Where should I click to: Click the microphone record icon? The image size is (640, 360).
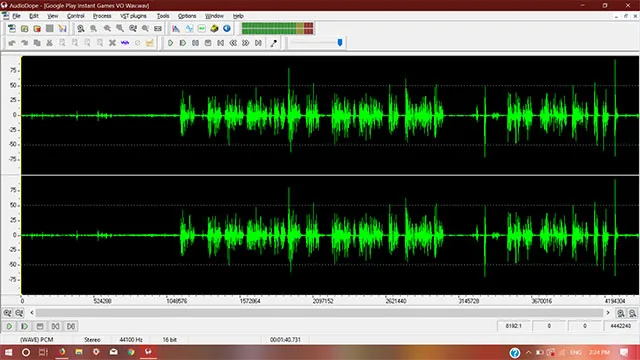point(273,43)
